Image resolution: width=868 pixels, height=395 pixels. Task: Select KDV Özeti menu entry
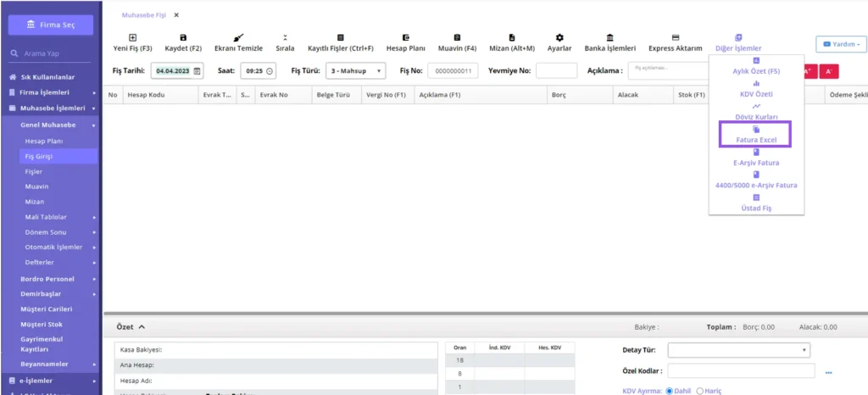coord(755,89)
